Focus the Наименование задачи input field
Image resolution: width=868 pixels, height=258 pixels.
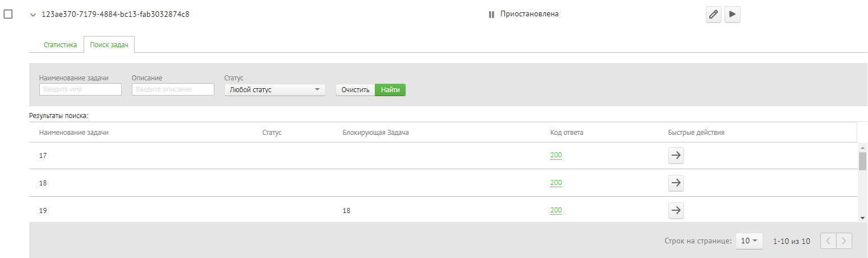[x=80, y=90]
